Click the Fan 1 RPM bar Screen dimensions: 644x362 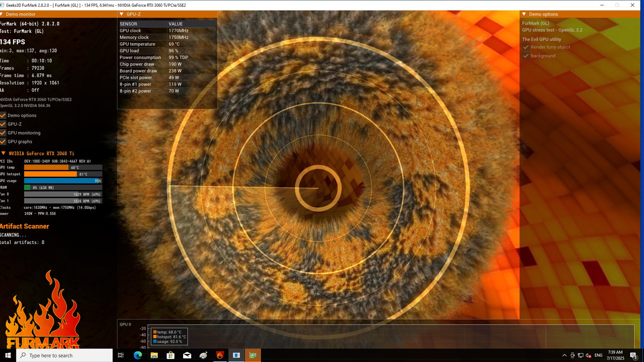pos(63,201)
